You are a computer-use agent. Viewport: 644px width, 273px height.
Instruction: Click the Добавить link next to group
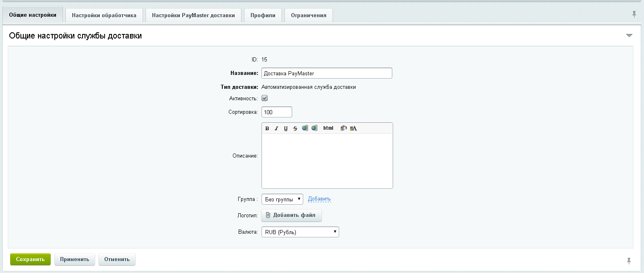[x=319, y=199]
